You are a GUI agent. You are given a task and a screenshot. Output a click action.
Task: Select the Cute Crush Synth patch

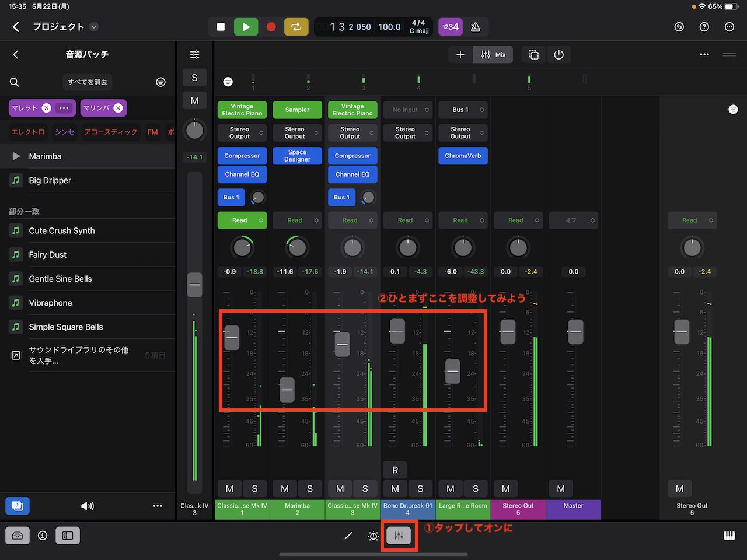88,230
